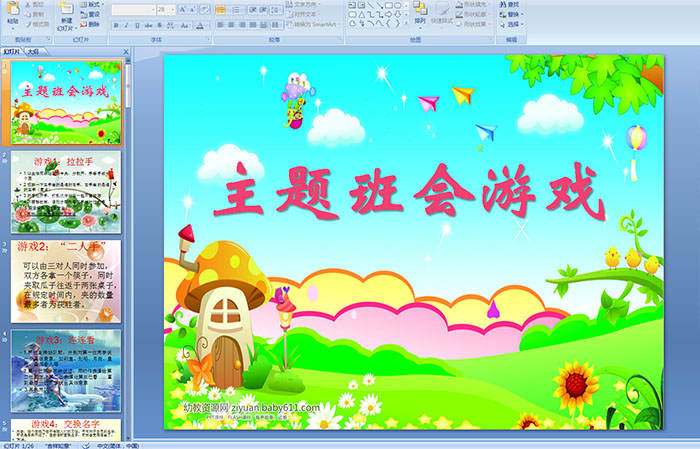The height and width of the screenshot is (449, 700).
Task: Toggle Underline text formatting
Action: 136,25
